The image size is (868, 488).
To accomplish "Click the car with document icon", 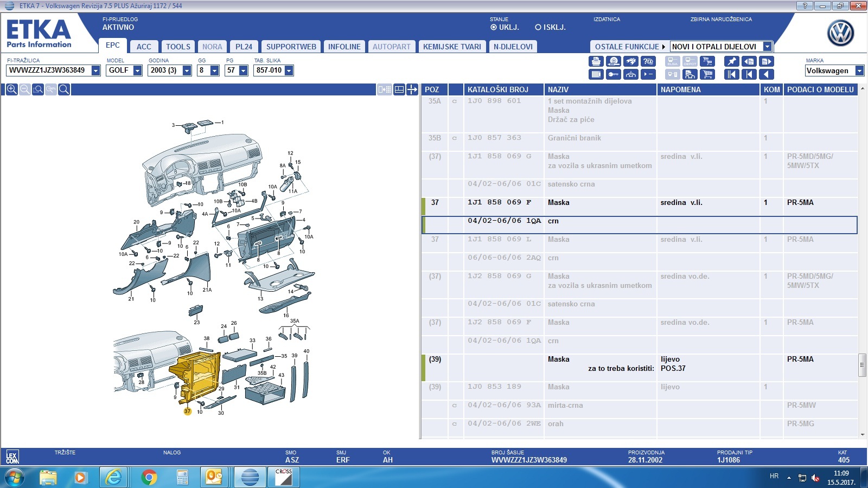I will [x=690, y=74].
